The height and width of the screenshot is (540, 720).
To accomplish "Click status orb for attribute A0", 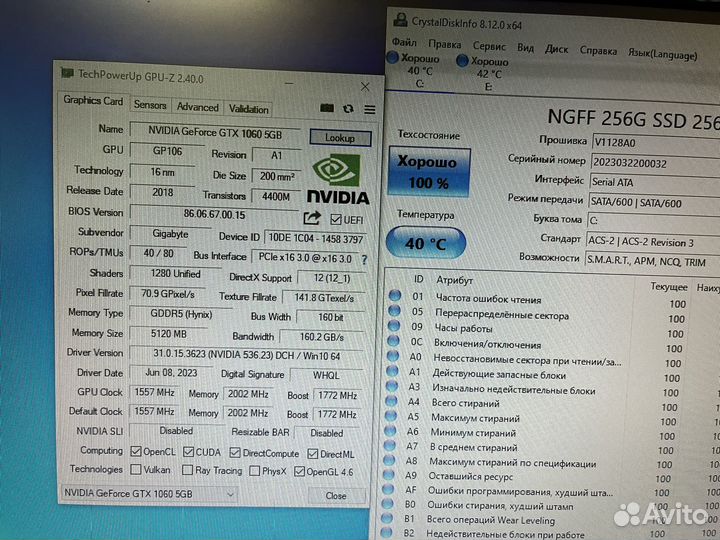I will click(393, 355).
